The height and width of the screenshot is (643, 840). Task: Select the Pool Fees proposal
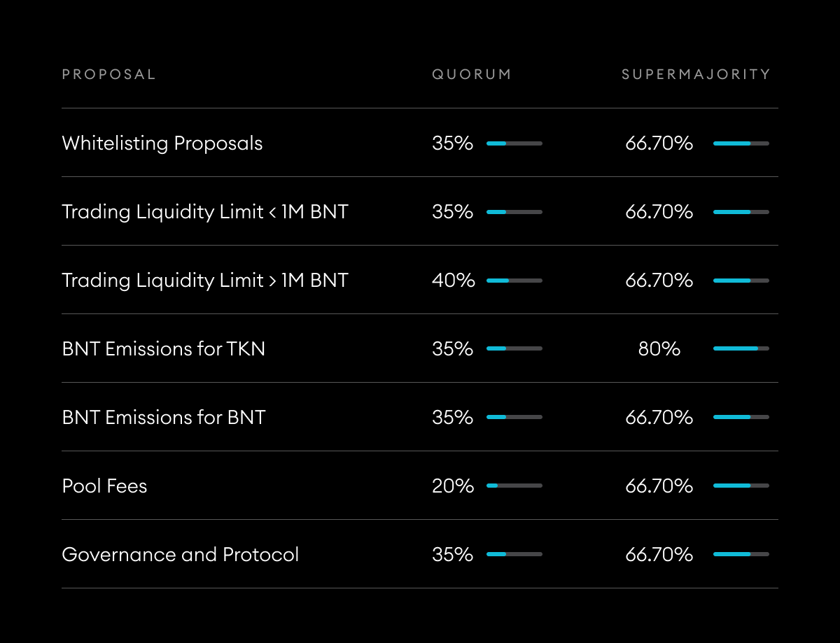coord(105,486)
